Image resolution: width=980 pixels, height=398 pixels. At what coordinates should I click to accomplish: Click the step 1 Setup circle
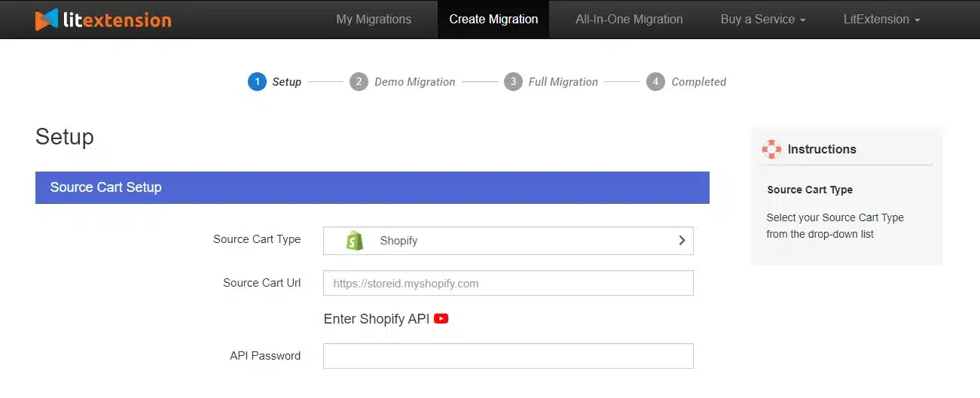click(257, 82)
